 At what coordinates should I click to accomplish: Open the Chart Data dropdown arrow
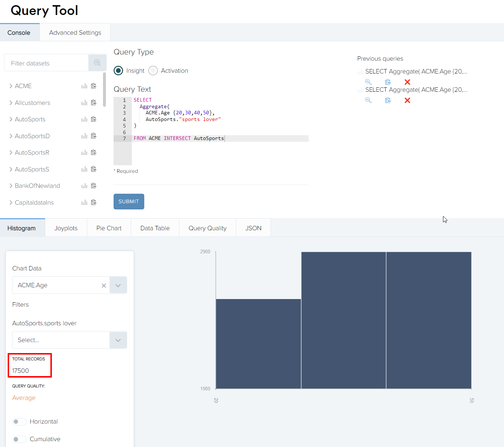[x=118, y=285]
